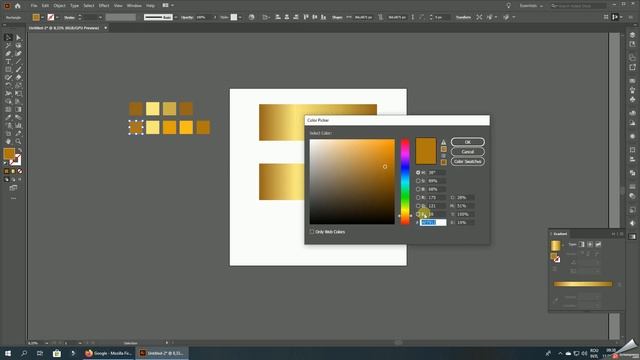Screen dimensions: 640x360
Task: Select Freeform Gradient type in Gradient panel
Action: point(598,244)
